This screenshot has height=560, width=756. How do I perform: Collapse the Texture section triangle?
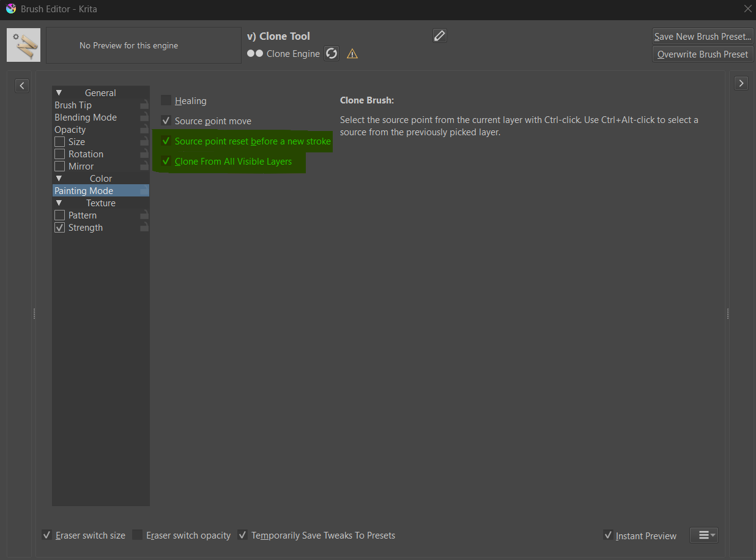tap(59, 203)
